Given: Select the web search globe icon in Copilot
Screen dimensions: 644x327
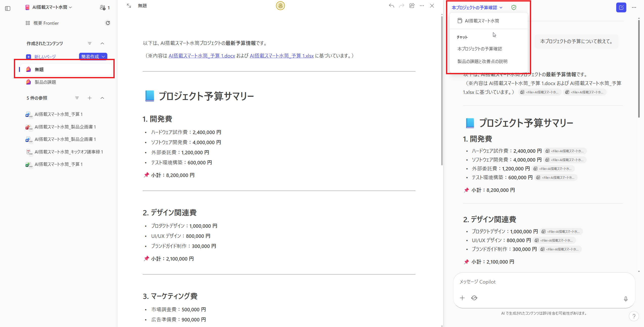Looking at the screenshot, I should 474,298.
